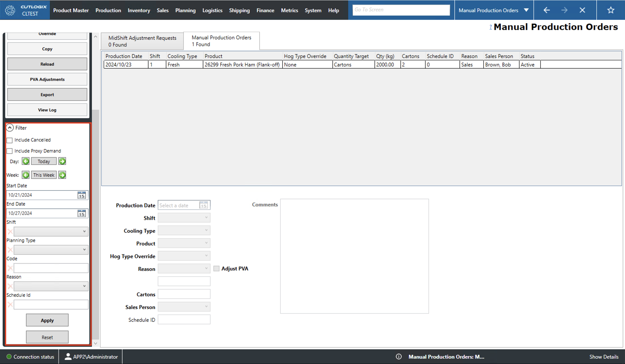Open the Production Date calendar picker
The image size is (625, 364).
coord(204,205)
